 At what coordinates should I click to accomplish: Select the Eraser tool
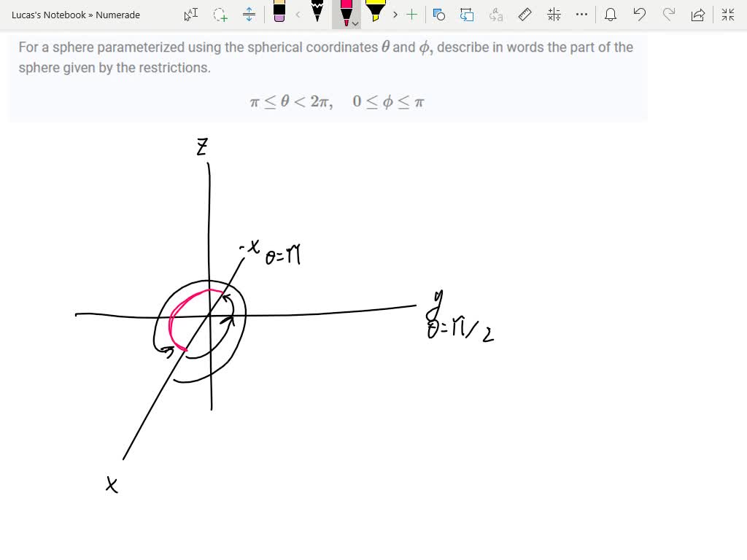278,15
